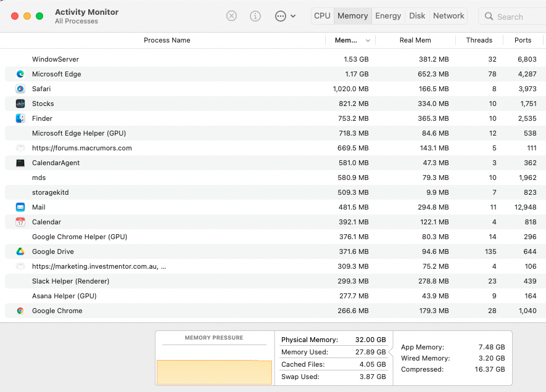The height and width of the screenshot is (392, 546).
Task: Click the Stocks app icon
Action: click(20, 104)
